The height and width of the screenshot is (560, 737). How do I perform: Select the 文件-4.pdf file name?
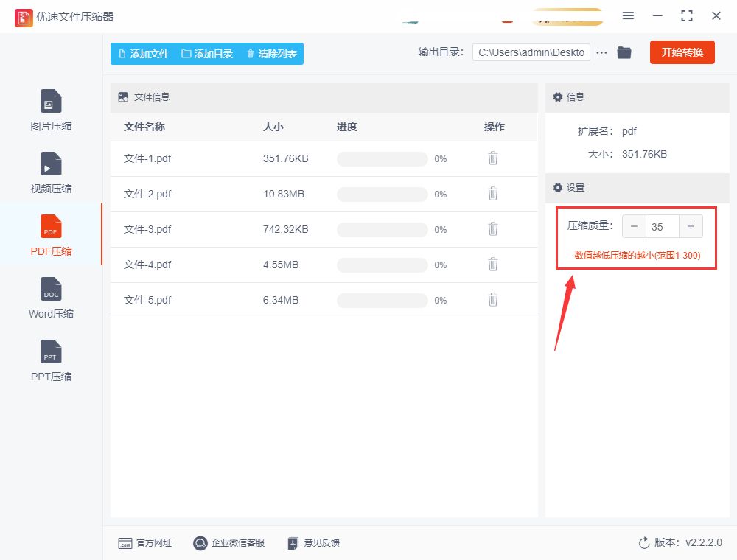point(147,265)
